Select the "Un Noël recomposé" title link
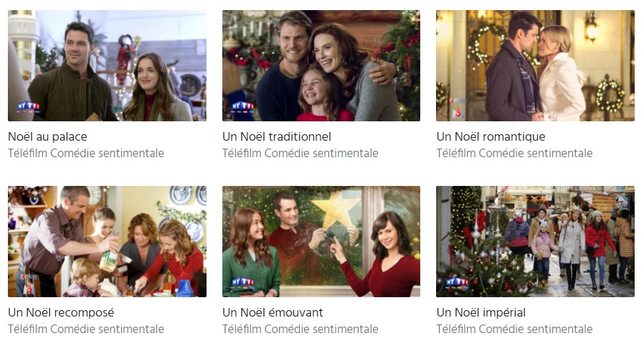The width and height of the screenshot is (644, 346). click(x=61, y=312)
